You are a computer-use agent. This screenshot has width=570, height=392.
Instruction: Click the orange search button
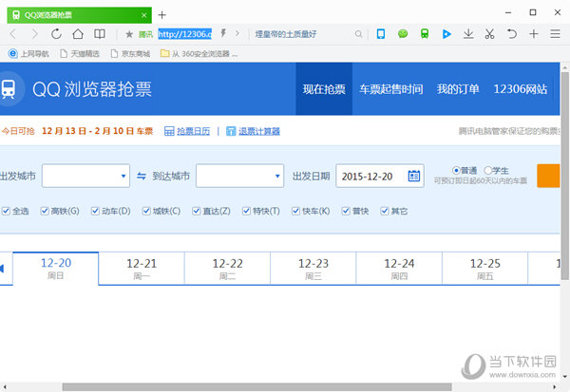(x=548, y=176)
